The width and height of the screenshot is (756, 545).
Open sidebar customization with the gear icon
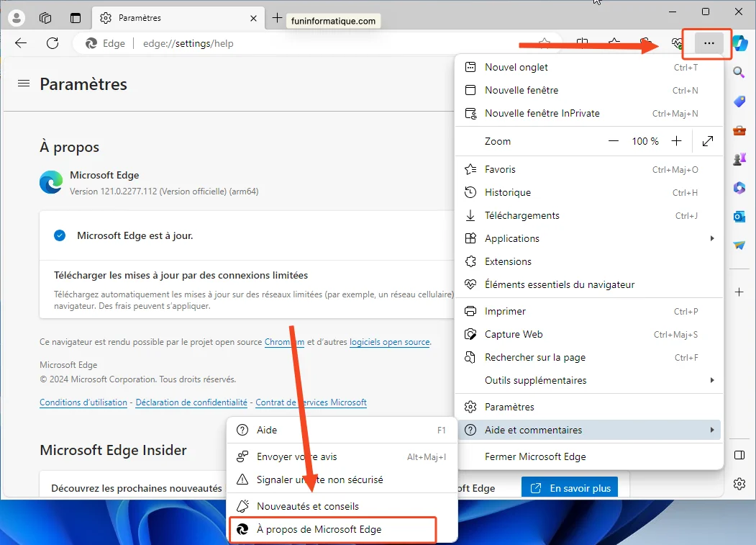739,484
